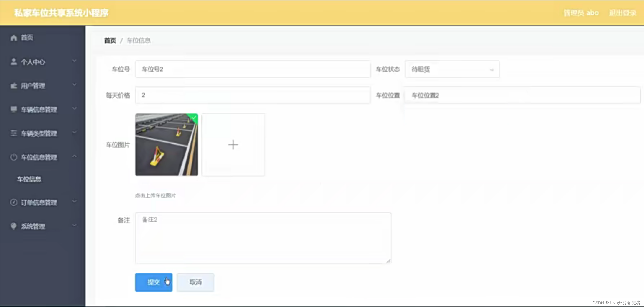
Task: Click the home icon in sidebar
Action: (x=14, y=38)
